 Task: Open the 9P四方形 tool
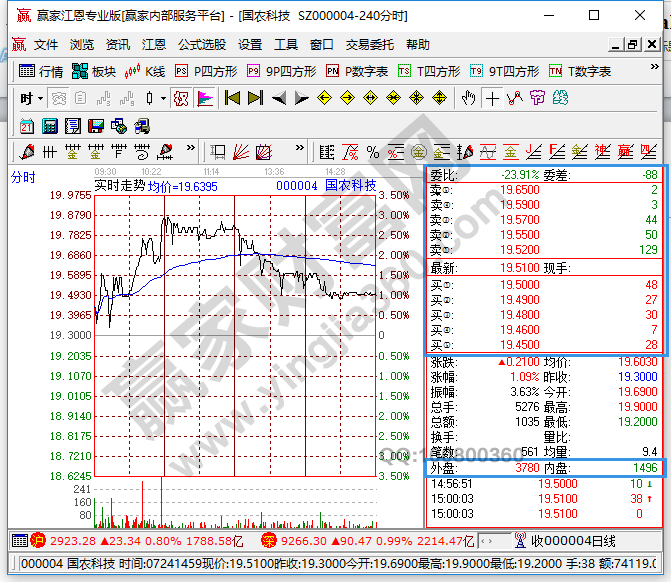click(282, 72)
